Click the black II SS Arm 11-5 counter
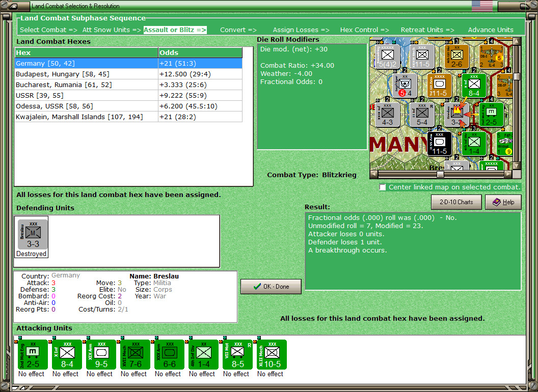The height and width of the screenshot is (392, 538). coord(440,144)
